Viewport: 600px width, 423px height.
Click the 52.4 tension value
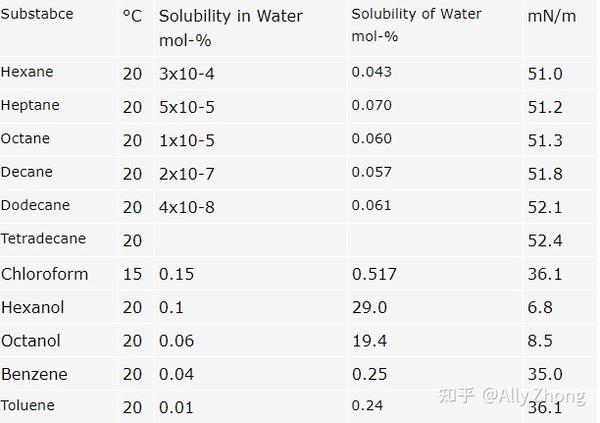pos(545,241)
